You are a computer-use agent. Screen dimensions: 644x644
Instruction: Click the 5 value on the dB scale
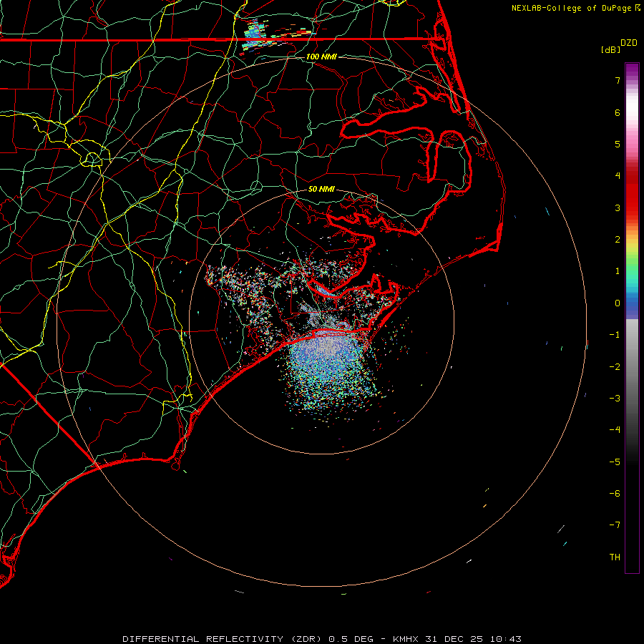(617, 144)
